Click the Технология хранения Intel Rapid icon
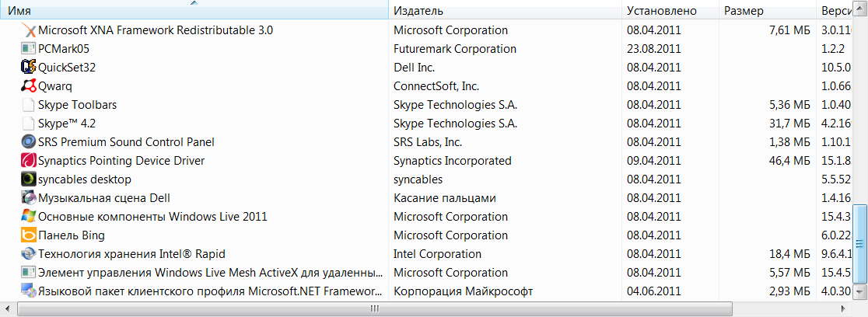This screenshot has width=868, height=317. [x=29, y=254]
